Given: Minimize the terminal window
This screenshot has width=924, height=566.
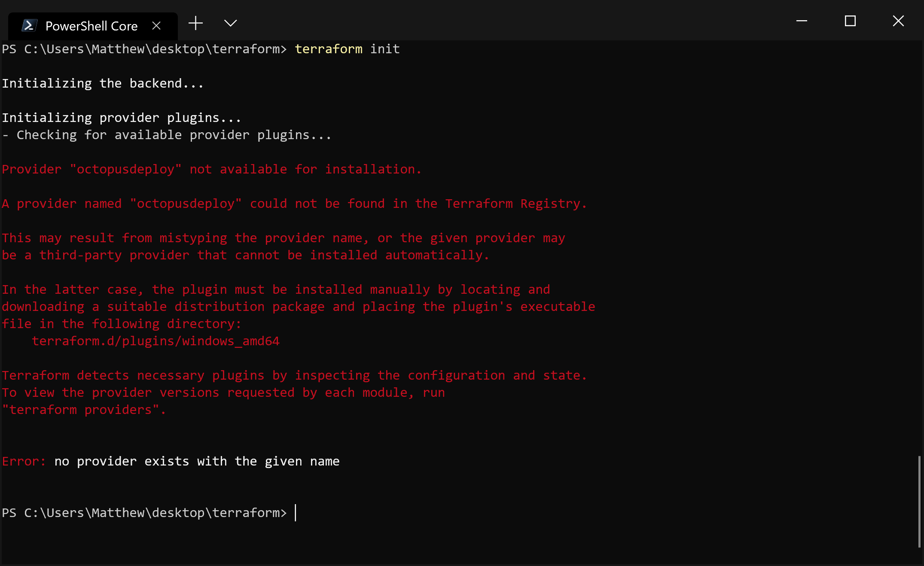Looking at the screenshot, I should pos(802,21).
